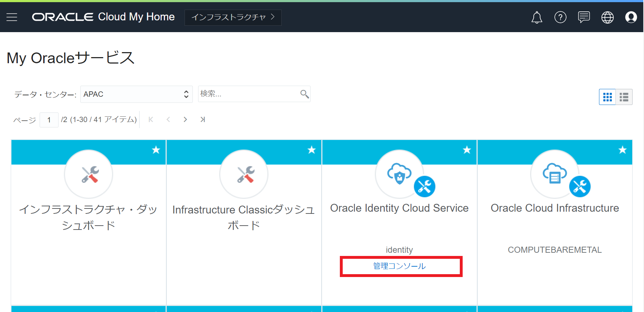644x312 pixels.
Task: Click the インフラストラクチャ・ダッシュボード tools icon
Action: pos(89,174)
